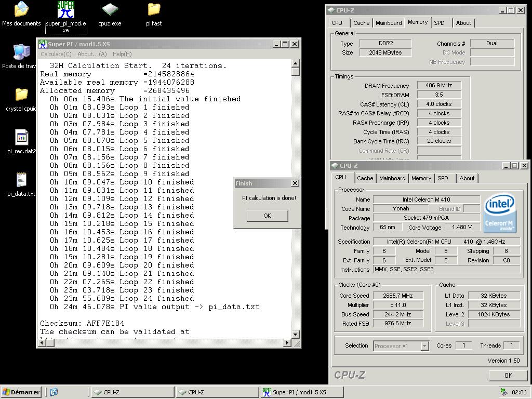Select the pi_rec.dat desktop file icon
Viewport: 532px width, 399px height.
[21, 137]
